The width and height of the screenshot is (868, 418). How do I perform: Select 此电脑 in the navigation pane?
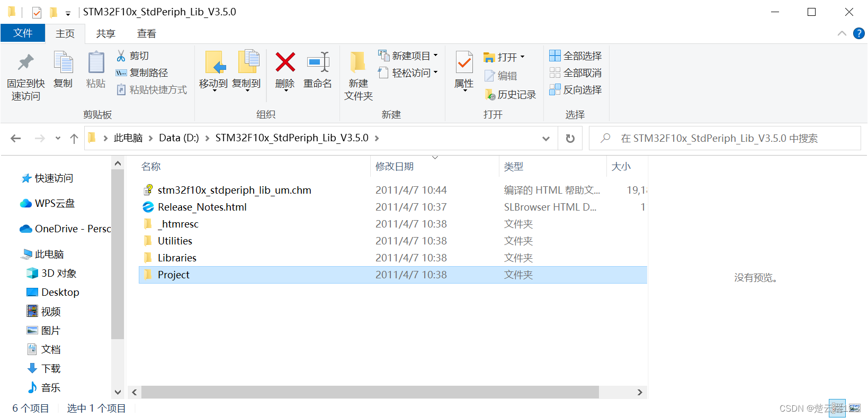49,254
